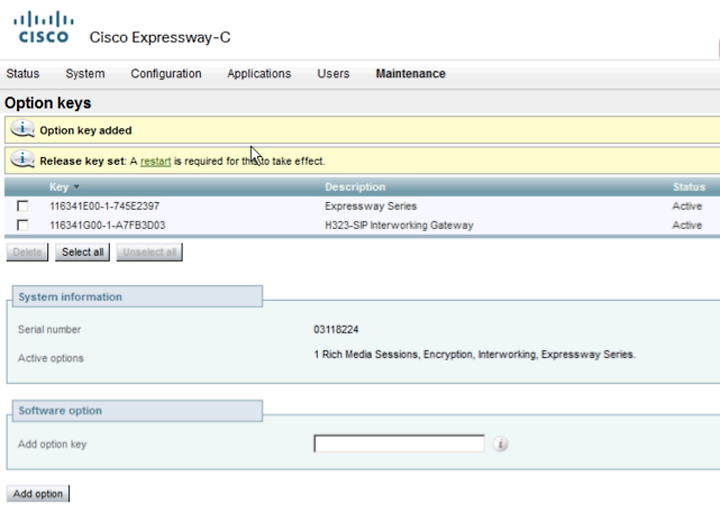Click Active status of Expressway Series row
Screen dimensions: 720x522
pos(687,206)
